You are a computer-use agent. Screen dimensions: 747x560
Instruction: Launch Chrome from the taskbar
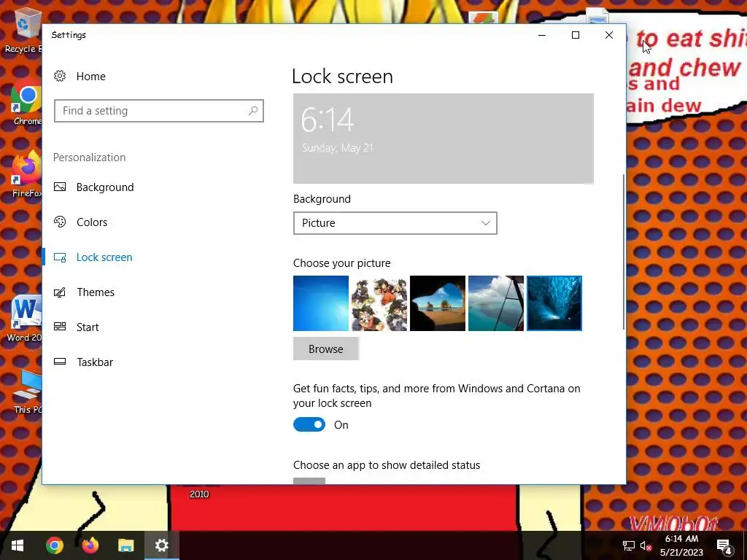tap(55, 545)
